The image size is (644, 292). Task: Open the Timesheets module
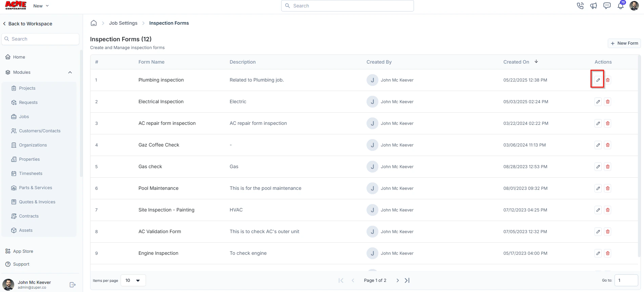coord(30,174)
